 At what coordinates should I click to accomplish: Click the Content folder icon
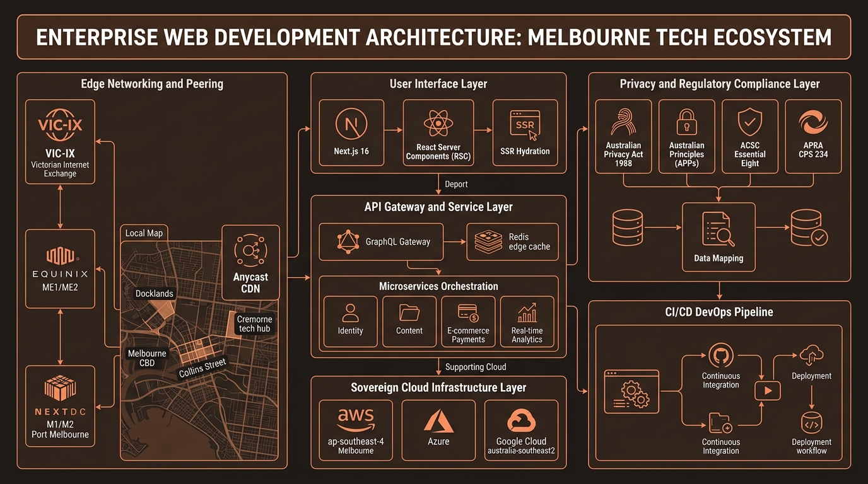click(x=409, y=313)
